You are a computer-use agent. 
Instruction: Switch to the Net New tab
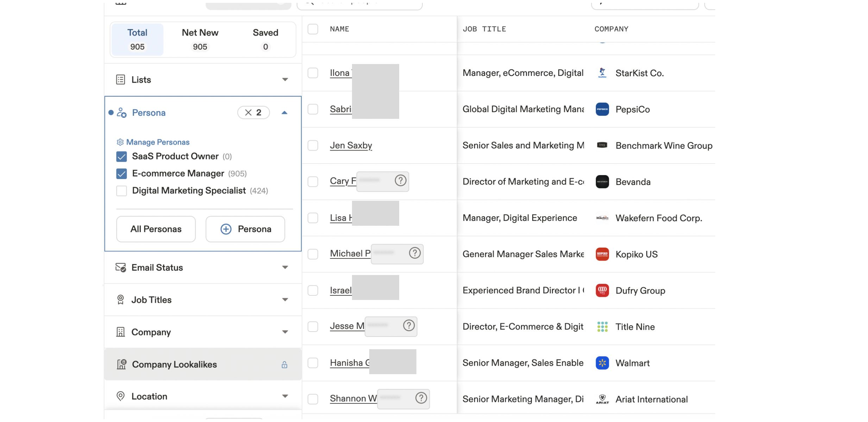pos(200,39)
